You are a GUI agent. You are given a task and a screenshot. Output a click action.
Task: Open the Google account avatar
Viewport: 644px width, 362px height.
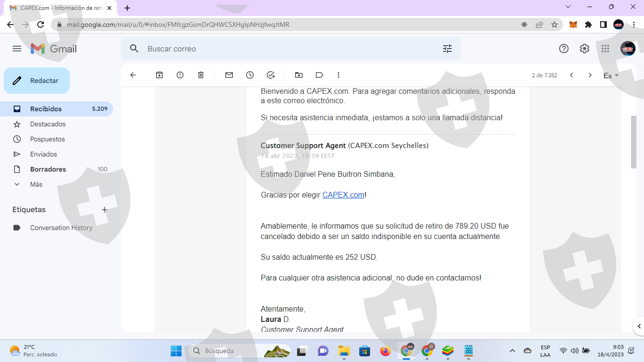628,49
